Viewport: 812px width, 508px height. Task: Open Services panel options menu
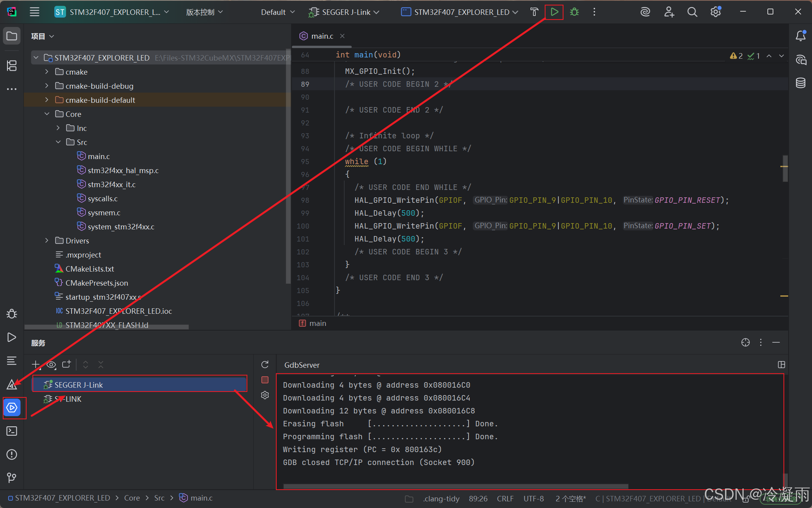tap(761, 342)
